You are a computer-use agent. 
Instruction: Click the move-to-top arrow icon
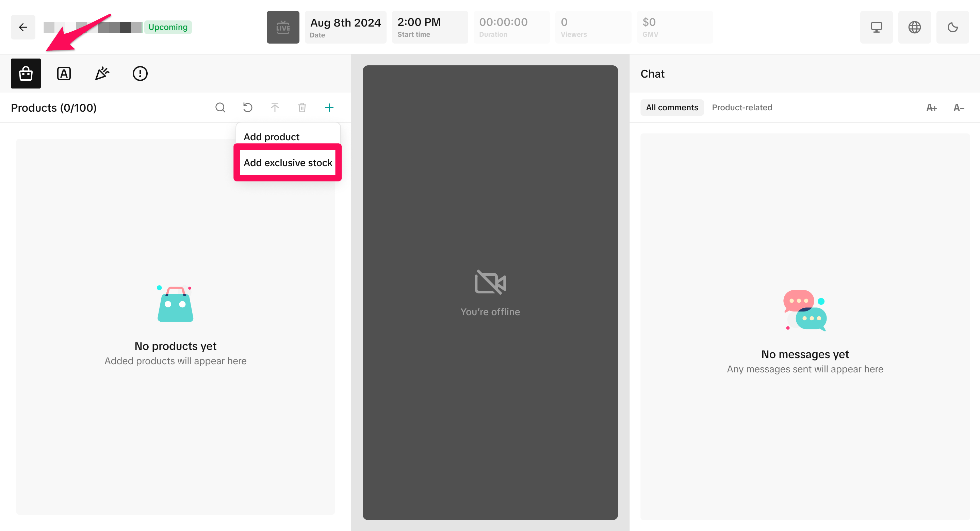pos(275,108)
